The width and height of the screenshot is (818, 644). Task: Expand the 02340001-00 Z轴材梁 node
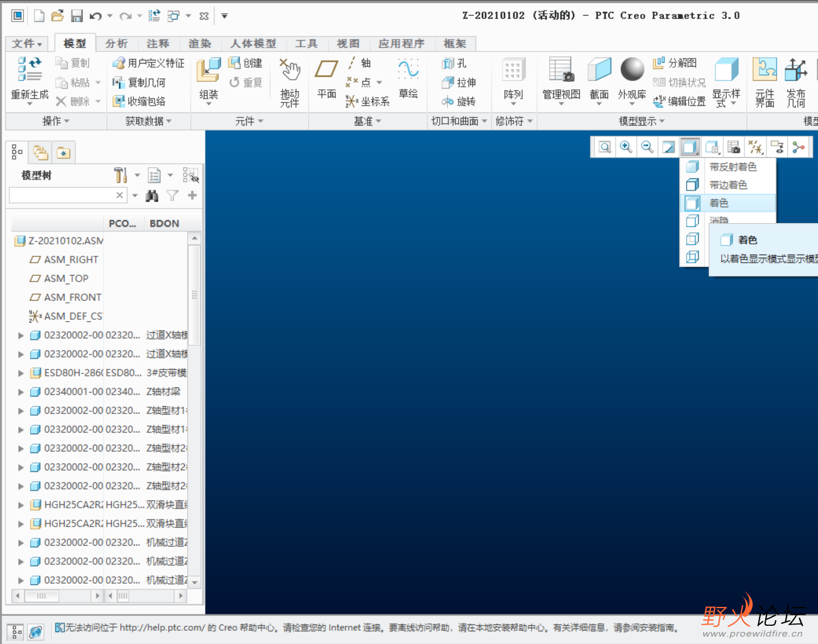21,391
